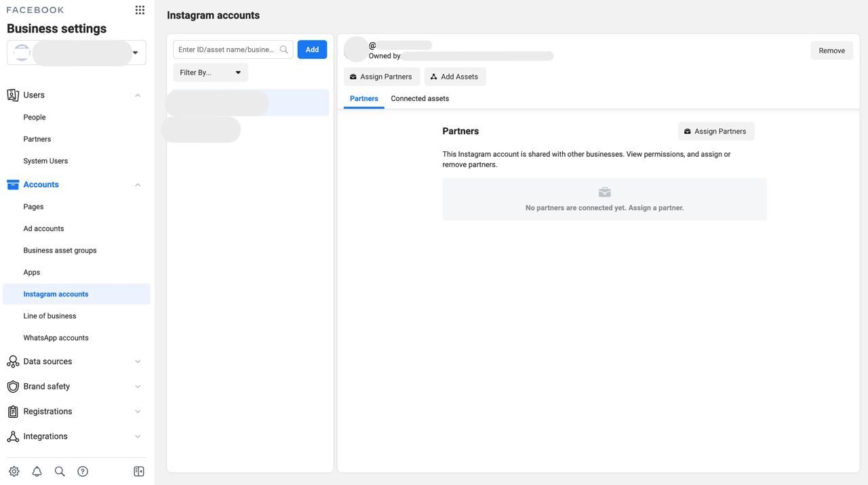The height and width of the screenshot is (485, 868).
Task: Click the Integrations label
Action: (x=45, y=437)
